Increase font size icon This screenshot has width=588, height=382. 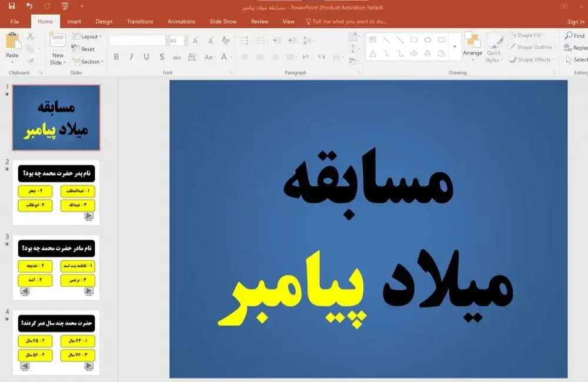pos(195,40)
